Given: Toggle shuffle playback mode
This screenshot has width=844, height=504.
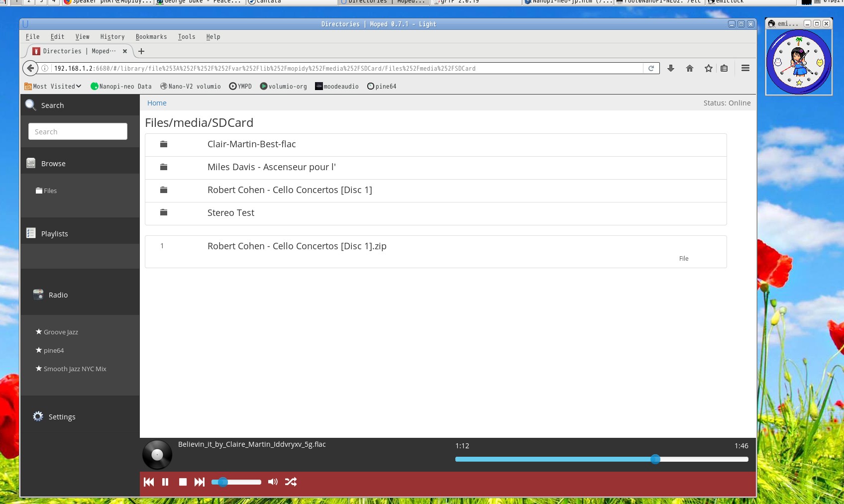Looking at the screenshot, I should 291,482.
